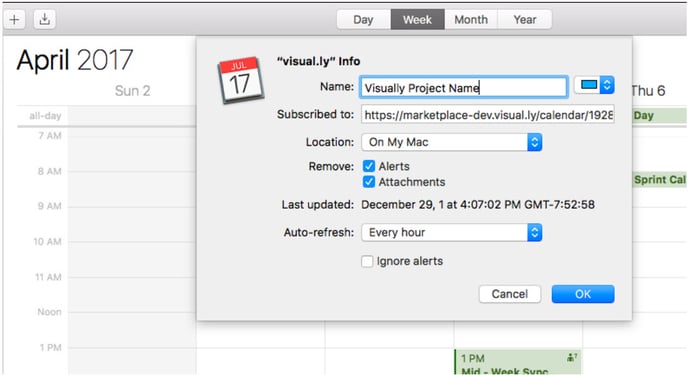This screenshot has height=375, width=688.
Task: Click the Sprint Cal event on Thursday
Action: tap(659, 180)
